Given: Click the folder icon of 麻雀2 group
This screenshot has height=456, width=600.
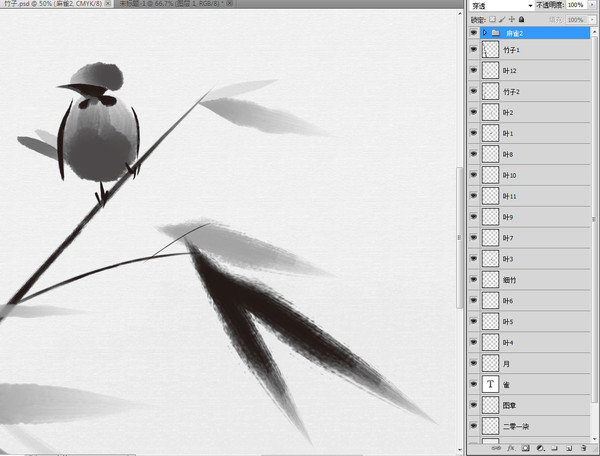Looking at the screenshot, I should click(496, 33).
